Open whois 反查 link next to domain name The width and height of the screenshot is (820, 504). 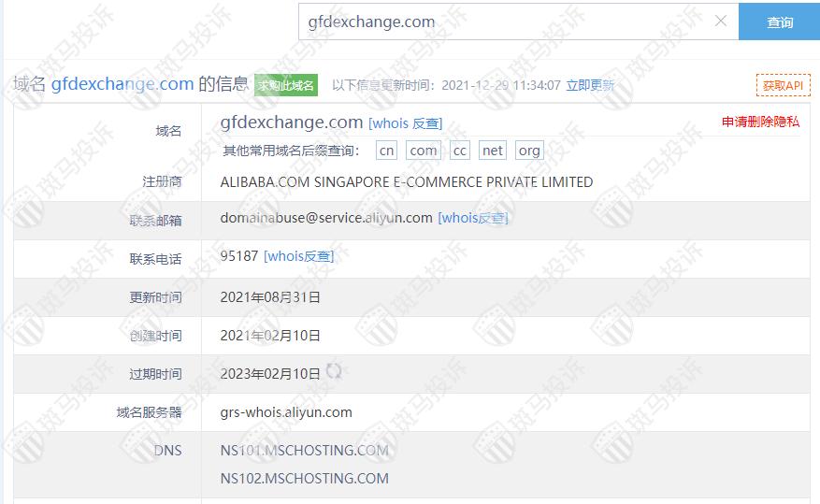[x=405, y=123]
